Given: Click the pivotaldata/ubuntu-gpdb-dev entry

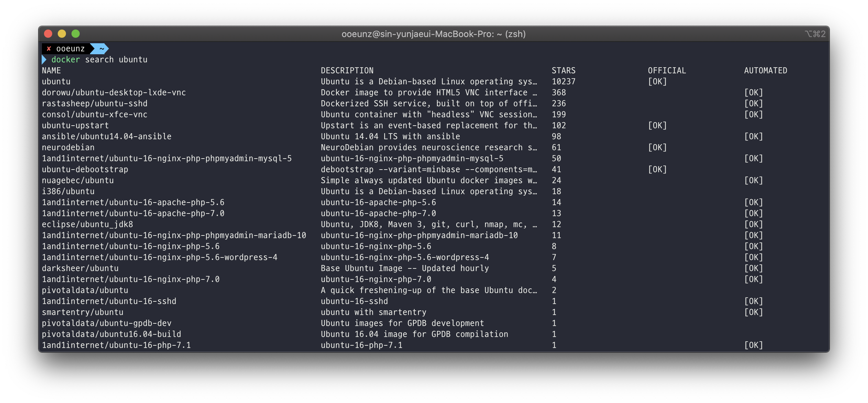Looking at the screenshot, I should [x=107, y=323].
